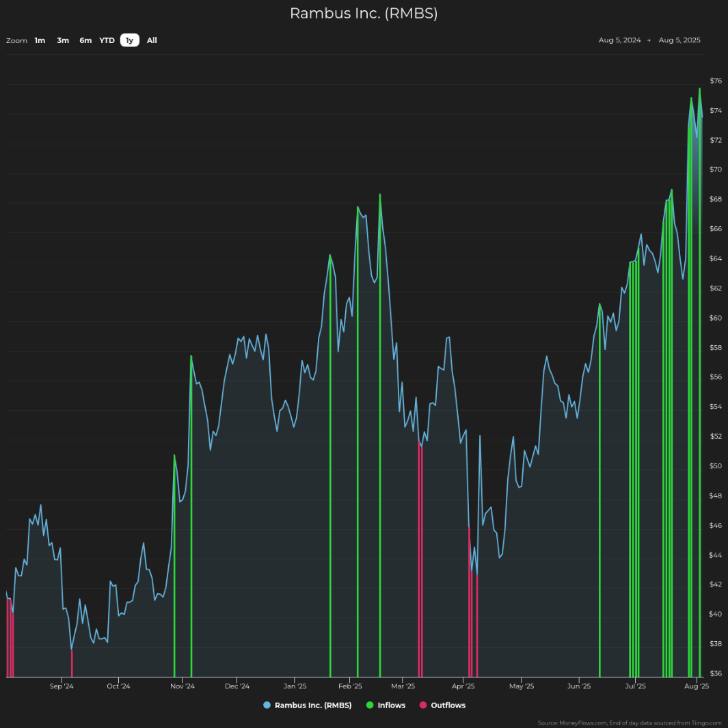728x728 pixels.
Task: Click the $48 price axis label
Action: click(x=716, y=496)
